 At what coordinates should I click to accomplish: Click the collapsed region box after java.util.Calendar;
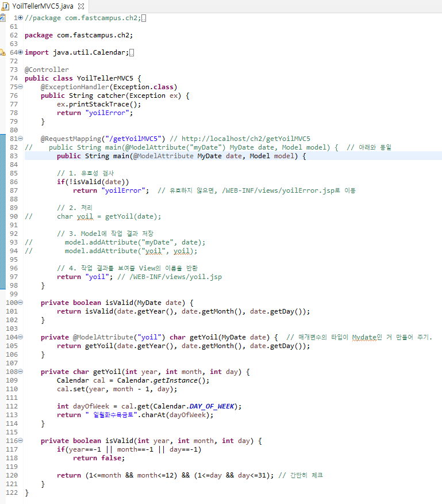[x=132, y=52]
